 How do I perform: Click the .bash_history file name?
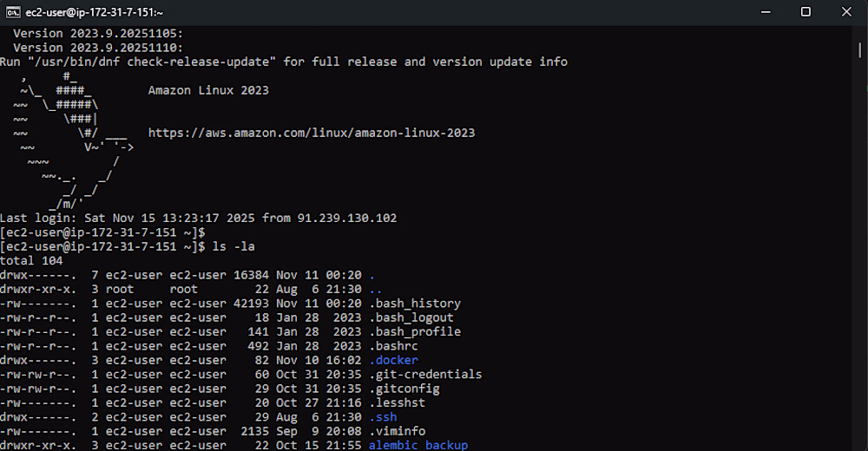(x=415, y=304)
